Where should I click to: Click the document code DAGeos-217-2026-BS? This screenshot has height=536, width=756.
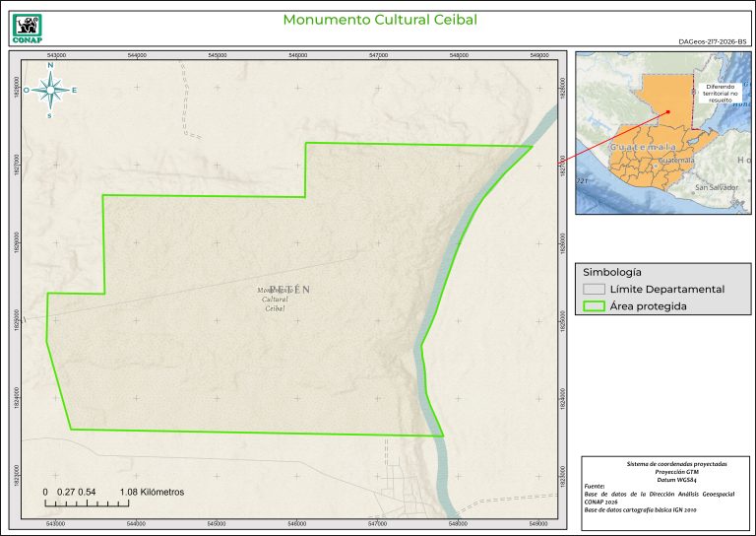click(713, 42)
